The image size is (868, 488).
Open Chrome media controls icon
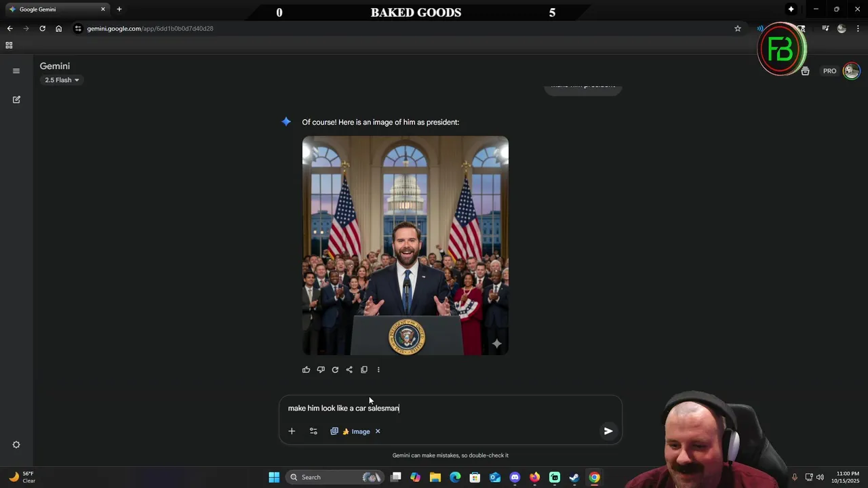825,28
